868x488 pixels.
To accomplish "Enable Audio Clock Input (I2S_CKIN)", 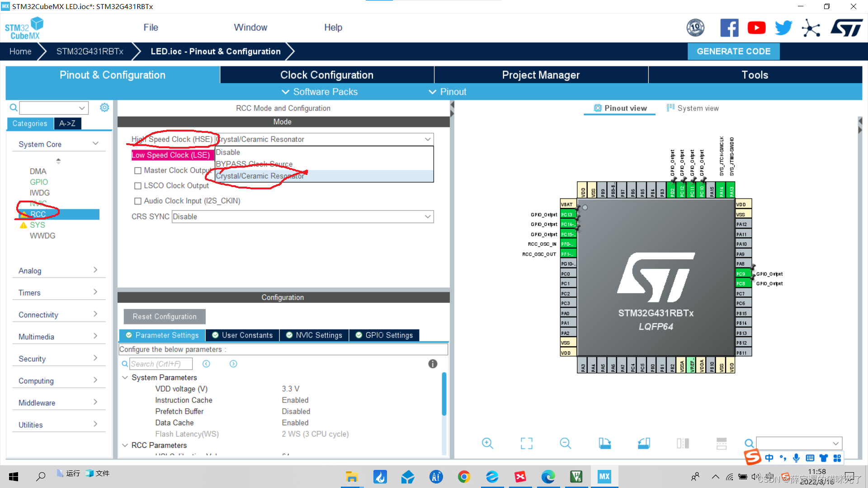I will click(x=138, y=201).
